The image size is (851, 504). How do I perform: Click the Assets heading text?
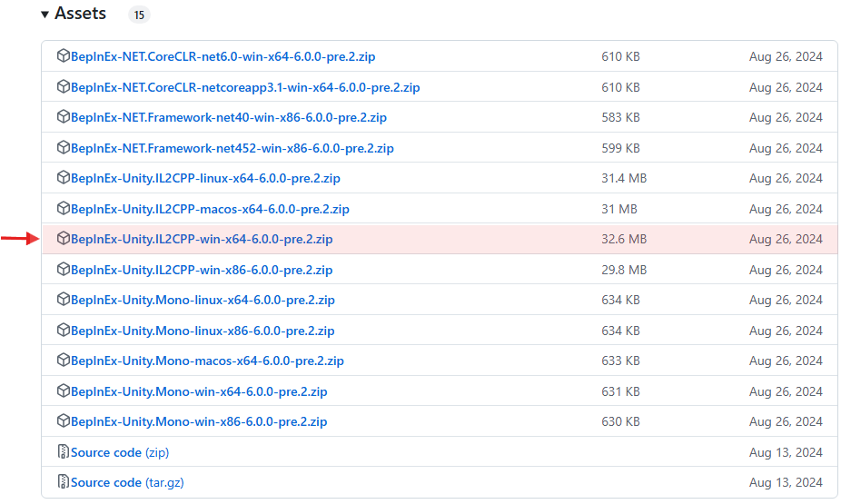click(80, 13)
